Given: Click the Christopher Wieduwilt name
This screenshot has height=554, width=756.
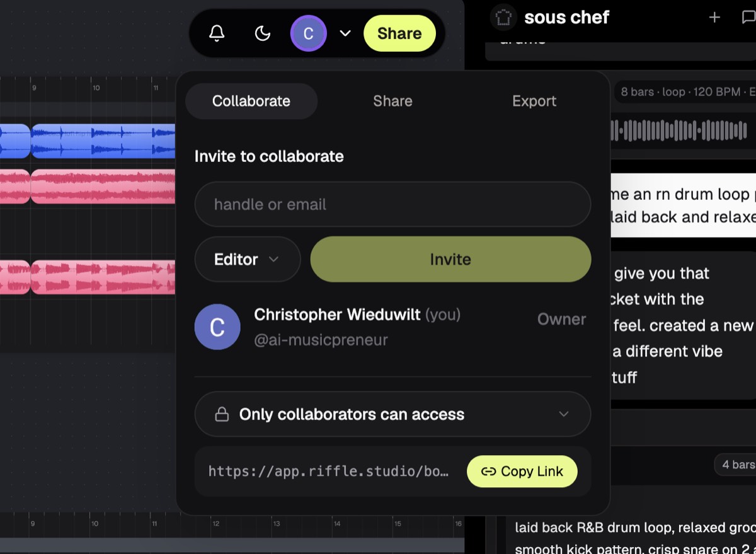Looking at the screenshot, I should point(337,315).
